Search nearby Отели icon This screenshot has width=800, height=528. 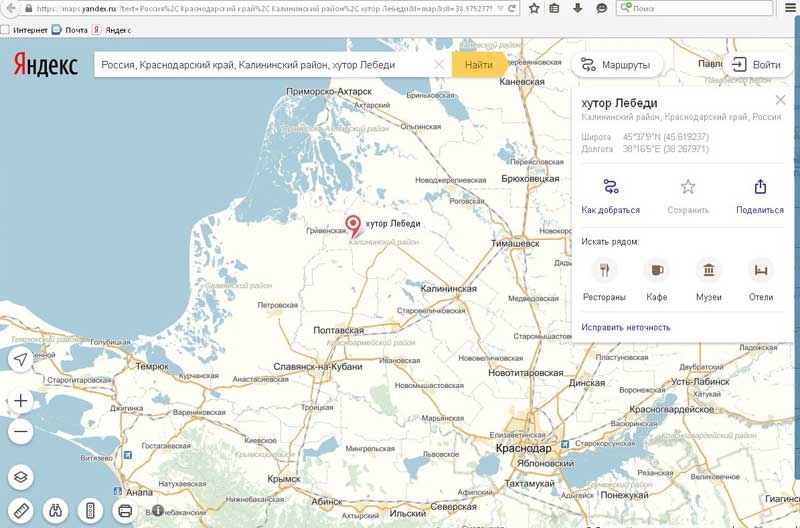761,270
